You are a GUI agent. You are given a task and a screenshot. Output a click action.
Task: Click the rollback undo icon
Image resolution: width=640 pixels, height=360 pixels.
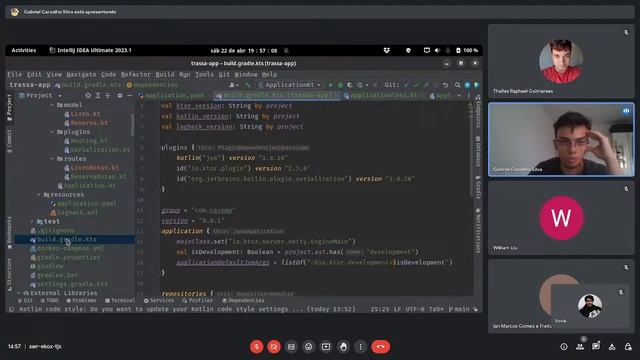(x=446, y=85)
